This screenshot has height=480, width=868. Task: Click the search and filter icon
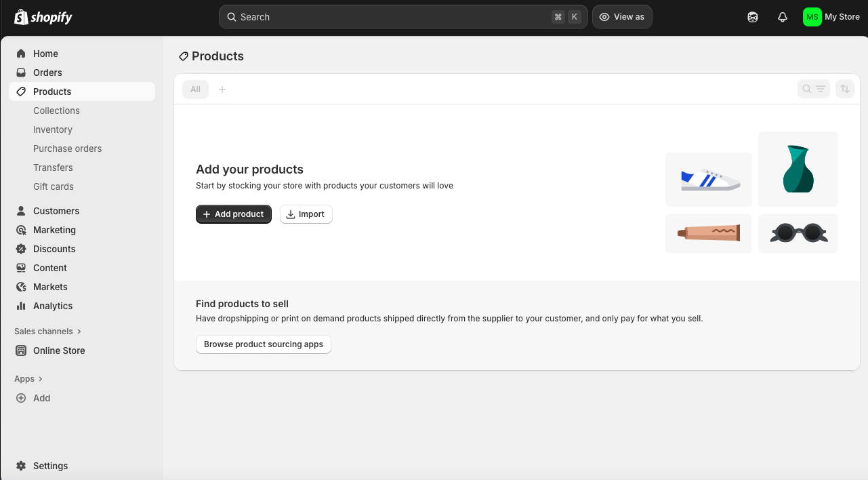(x=813, y=89)
